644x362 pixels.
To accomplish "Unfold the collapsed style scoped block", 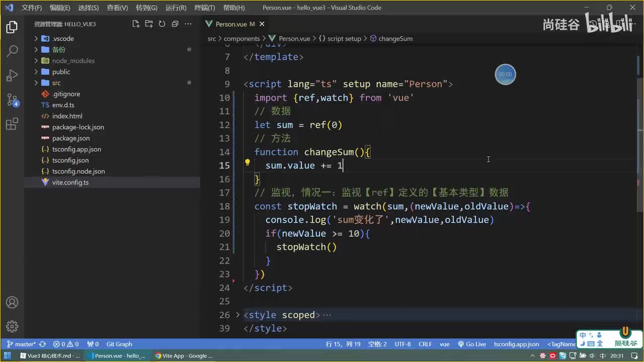I will 238,315.
